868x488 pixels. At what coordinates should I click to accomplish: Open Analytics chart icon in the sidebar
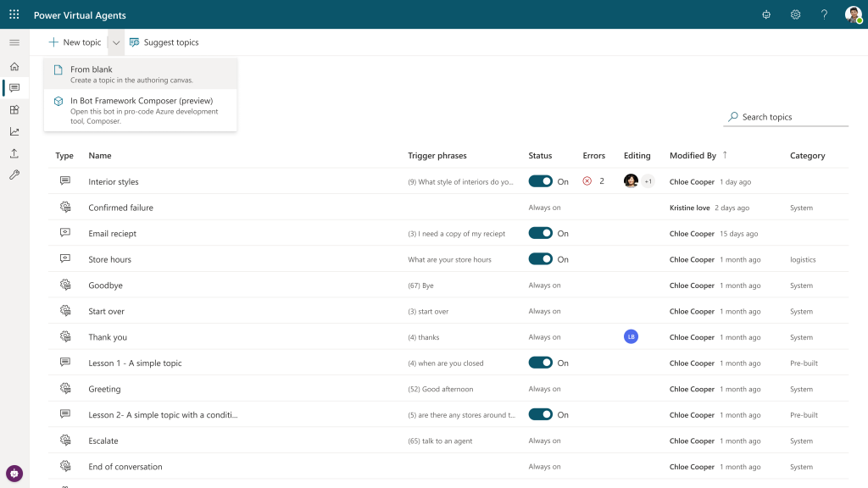[14, 131]
